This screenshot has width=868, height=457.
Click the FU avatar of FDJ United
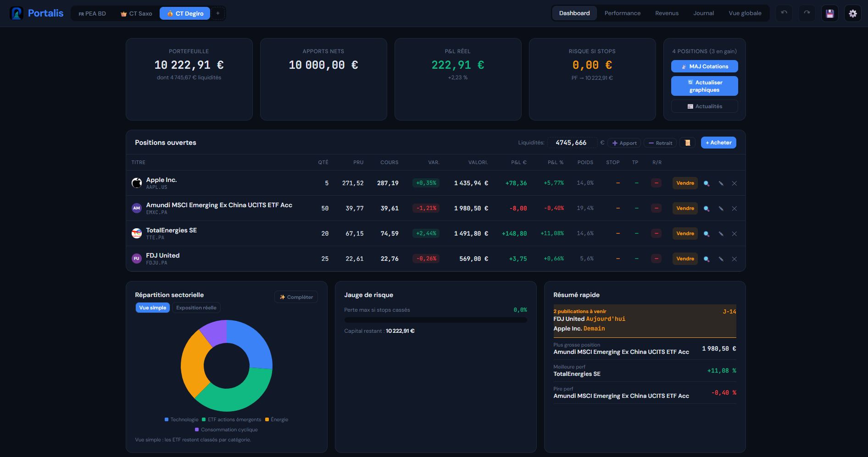pyautogui.click(x=137, y=259)
